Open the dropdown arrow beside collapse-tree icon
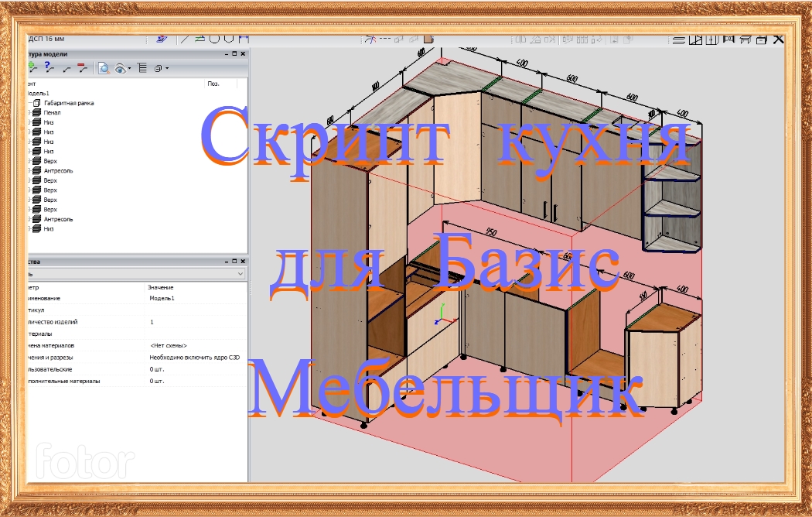The width and height of the screenshot is (812, 517). pyautogui.click(x=167, y=68)
